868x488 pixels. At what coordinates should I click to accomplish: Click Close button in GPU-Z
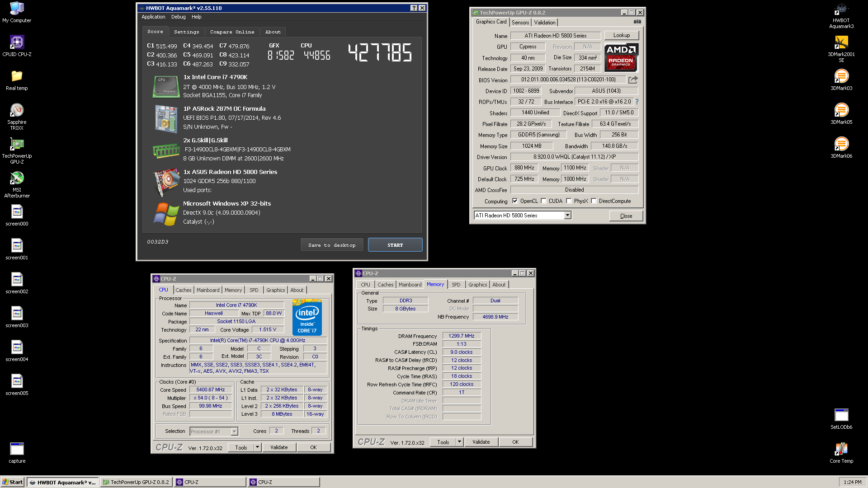click(x=626, y=216)
